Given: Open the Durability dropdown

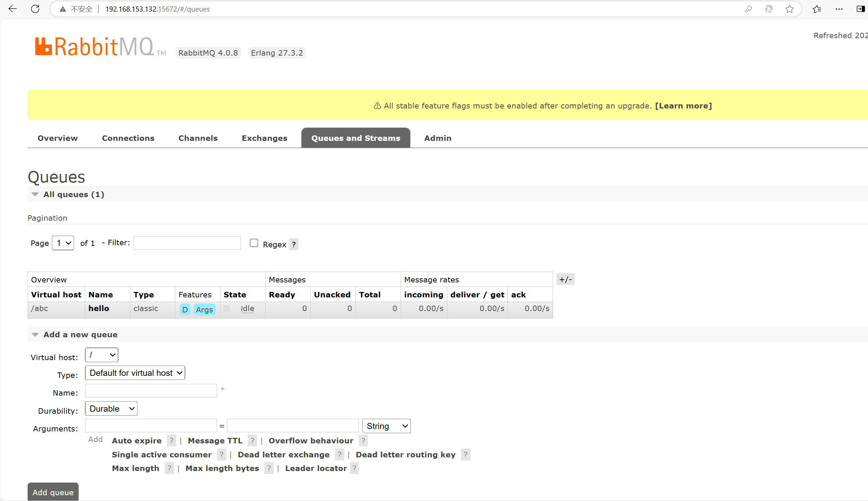Looking at the screenshot, I should [x=111, y=409].
